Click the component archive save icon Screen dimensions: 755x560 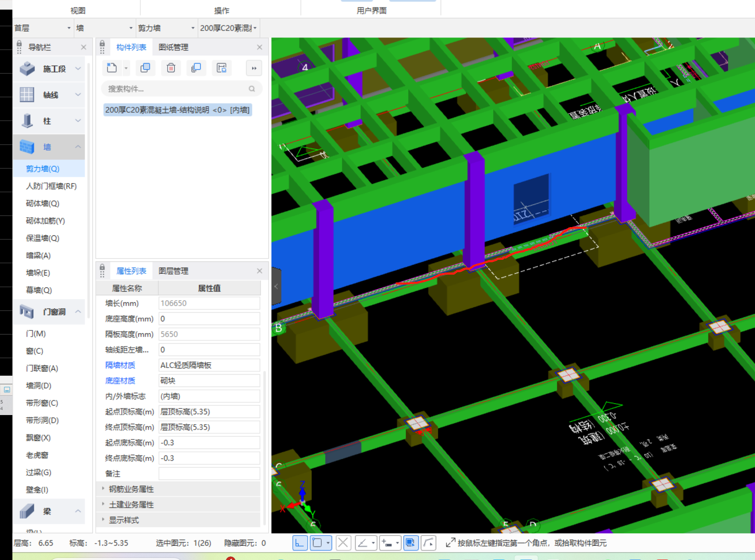click(222, 68)
